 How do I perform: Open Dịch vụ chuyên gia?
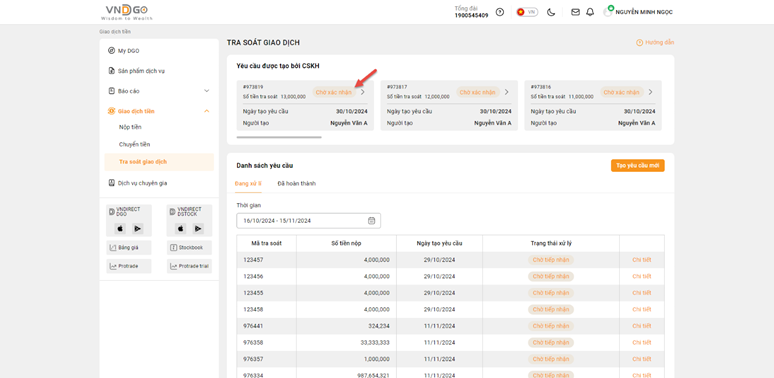(142, 183)
